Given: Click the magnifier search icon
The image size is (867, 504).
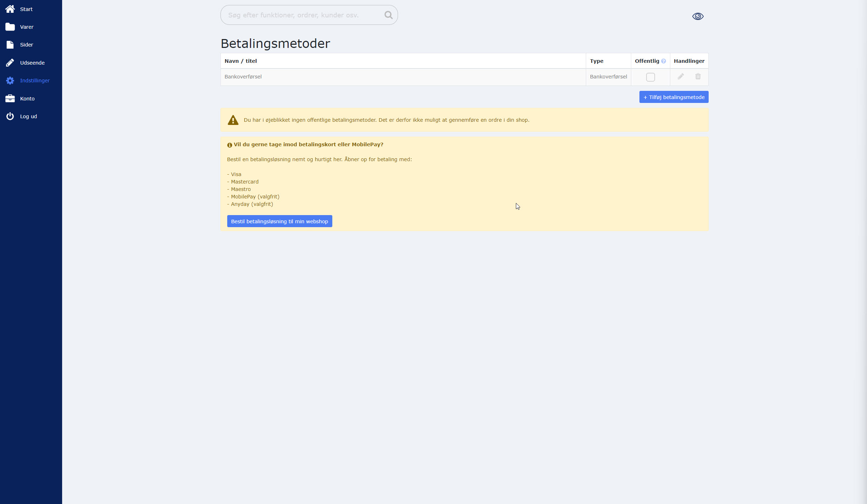Looking at the screenshot, I should 388,15.
